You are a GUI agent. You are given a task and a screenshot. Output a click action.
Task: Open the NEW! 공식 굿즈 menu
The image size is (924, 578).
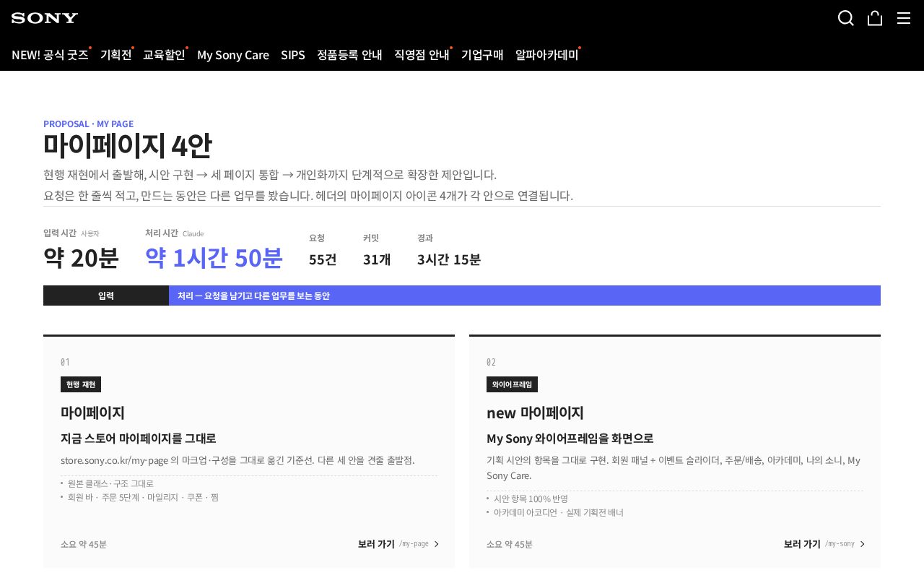[x=50, y=54]
